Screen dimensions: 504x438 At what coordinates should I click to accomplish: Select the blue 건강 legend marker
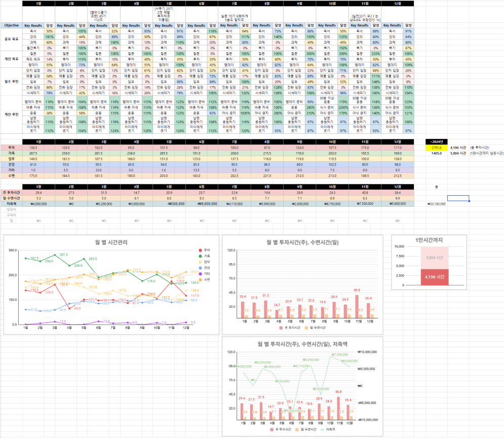(200, 268)
